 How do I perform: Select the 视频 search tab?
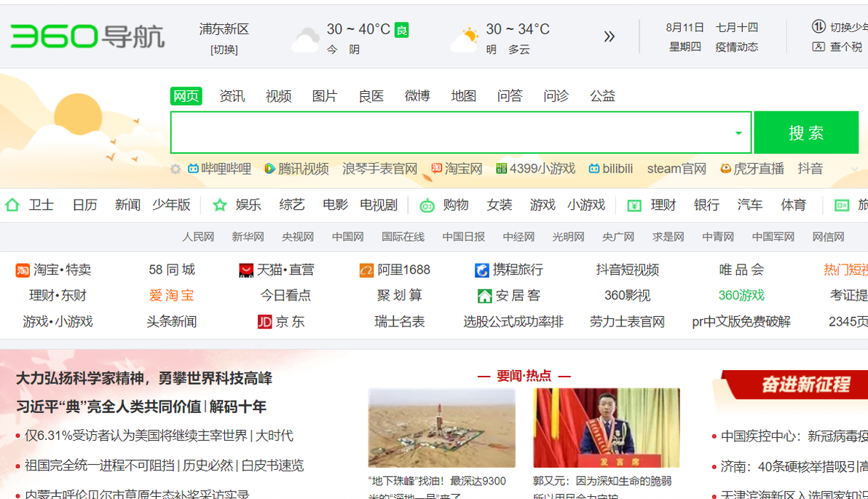click(x=278, y=96)
